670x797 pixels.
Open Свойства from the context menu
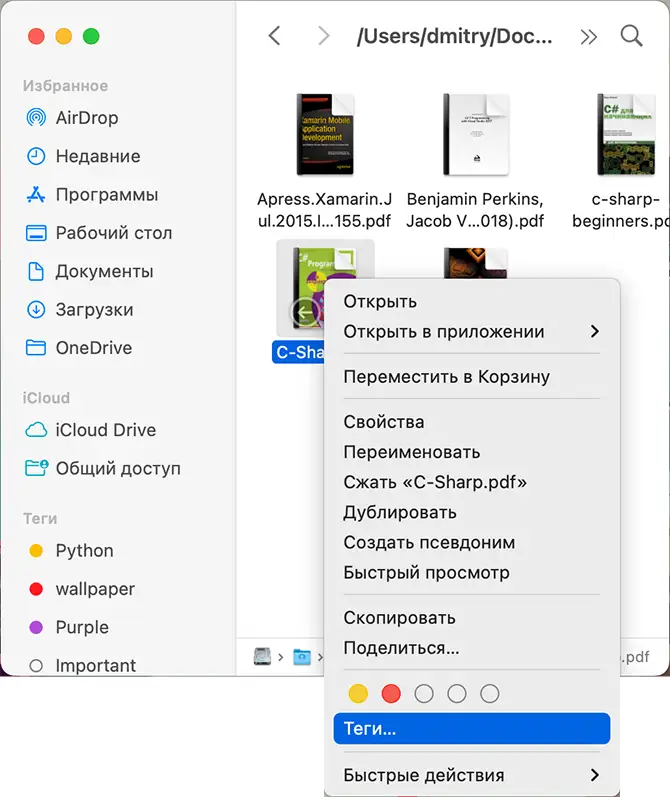click(x=384, y=422)
